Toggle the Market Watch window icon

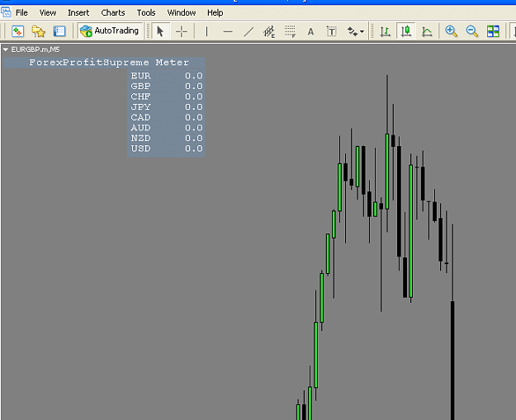click(59, 31)
